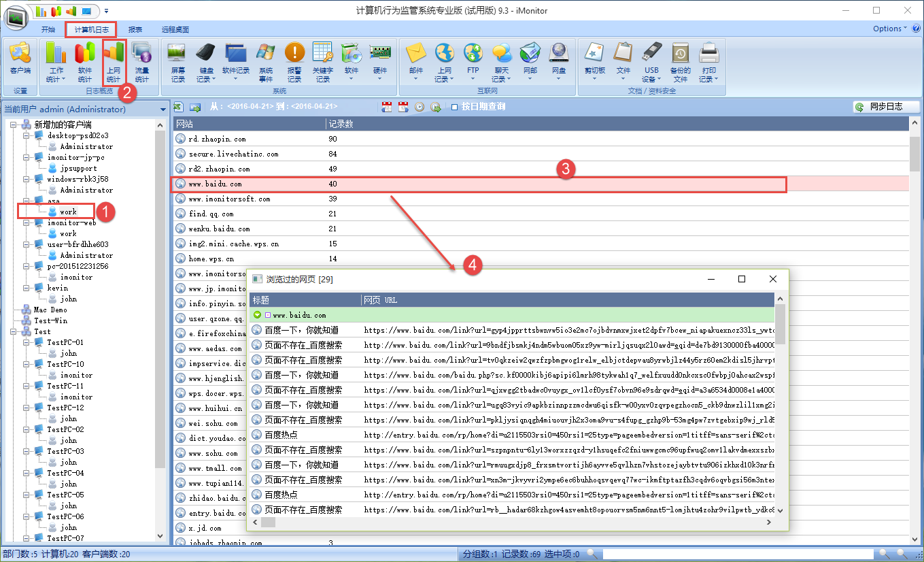Screen dimensions: 924x562
Task: Click the www.baidu.com group row in the popup
Action: (512, 315)
